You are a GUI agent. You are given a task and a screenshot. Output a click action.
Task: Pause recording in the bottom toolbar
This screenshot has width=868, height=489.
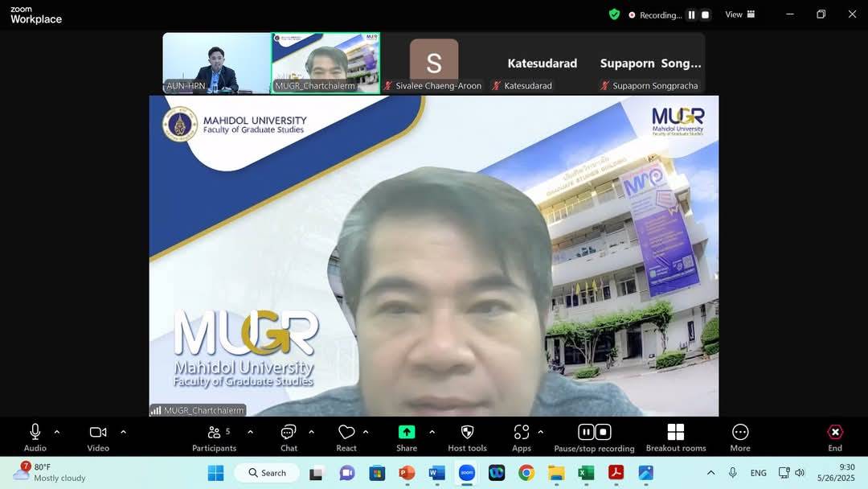click(586, 432)
